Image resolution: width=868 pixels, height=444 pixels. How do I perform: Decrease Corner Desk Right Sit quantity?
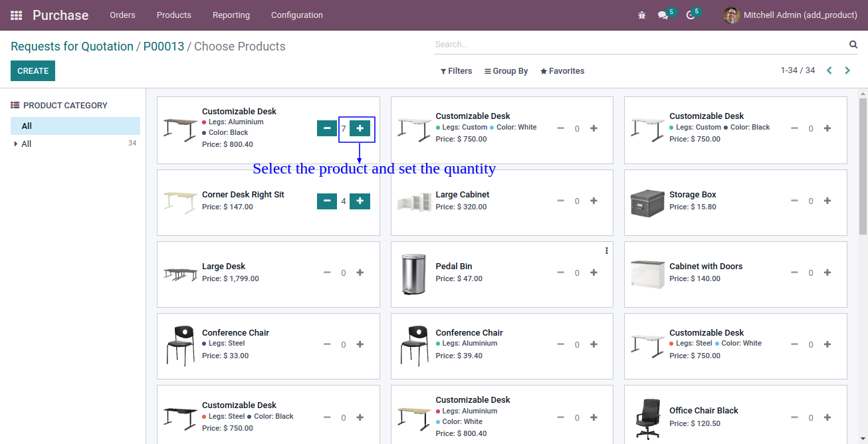coord(327,201)
